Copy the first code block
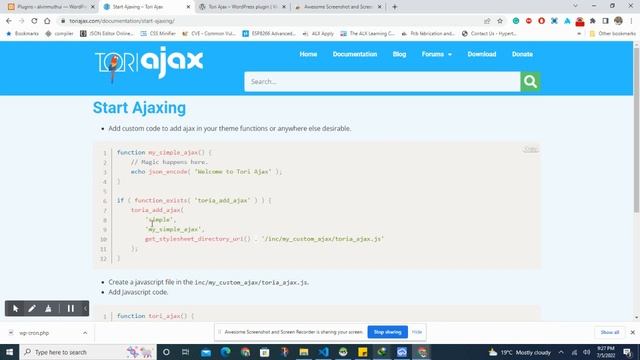This screenshot has height=360, width=640. tap(531, 149)
